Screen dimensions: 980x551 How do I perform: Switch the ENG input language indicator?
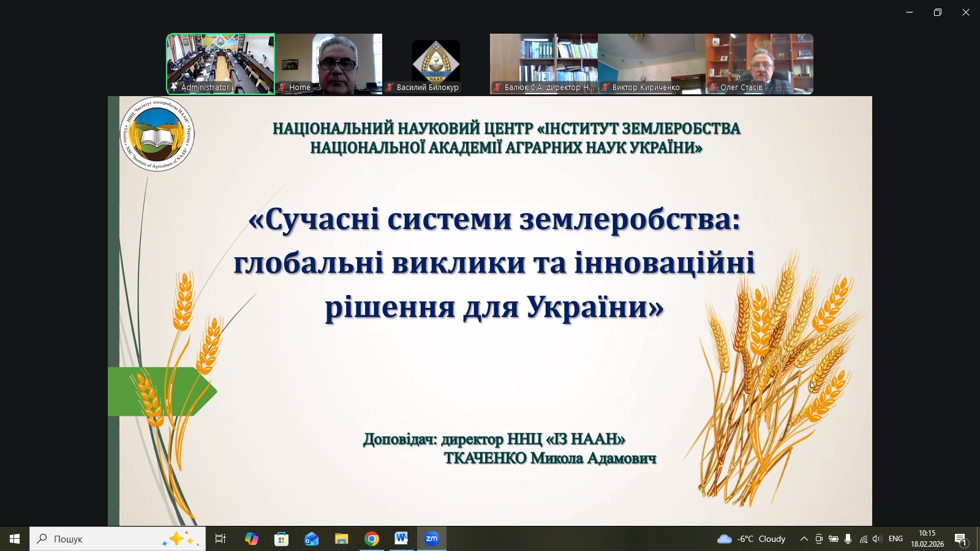895,539
